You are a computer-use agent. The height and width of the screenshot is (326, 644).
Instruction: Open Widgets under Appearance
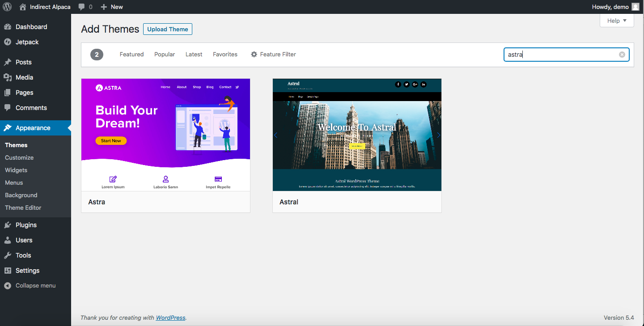(16, 170)
